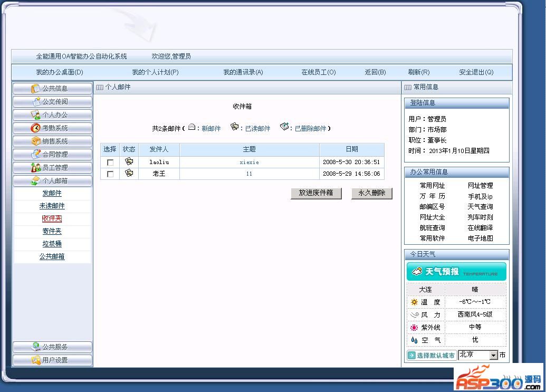The height and width of the screenshot is (392, 546).
Task: Click the 公共信息 sidebar icon
Action: pos(35,89)
